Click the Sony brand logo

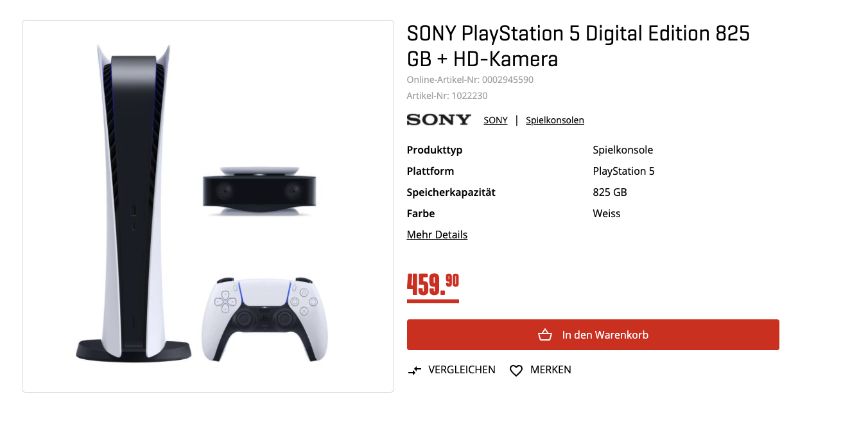(x=439, y=120)
